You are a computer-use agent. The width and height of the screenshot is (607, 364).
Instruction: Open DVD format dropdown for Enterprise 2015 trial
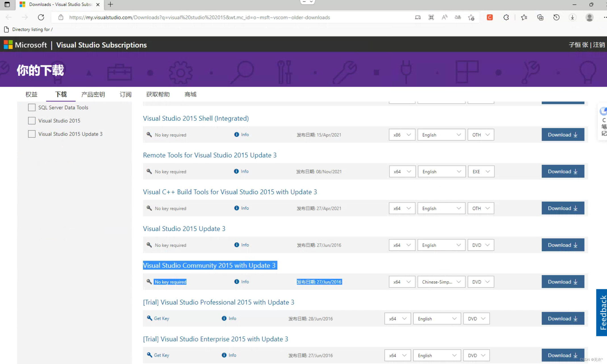coord(477,355)
